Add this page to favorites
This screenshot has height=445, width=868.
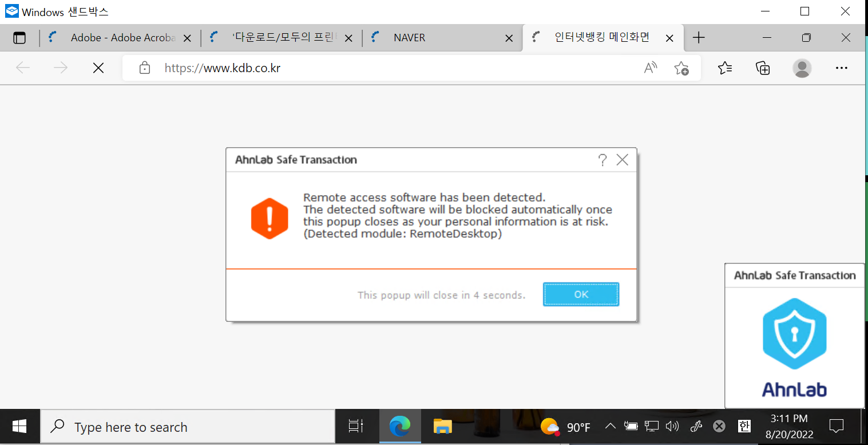[x=681, y=68]
